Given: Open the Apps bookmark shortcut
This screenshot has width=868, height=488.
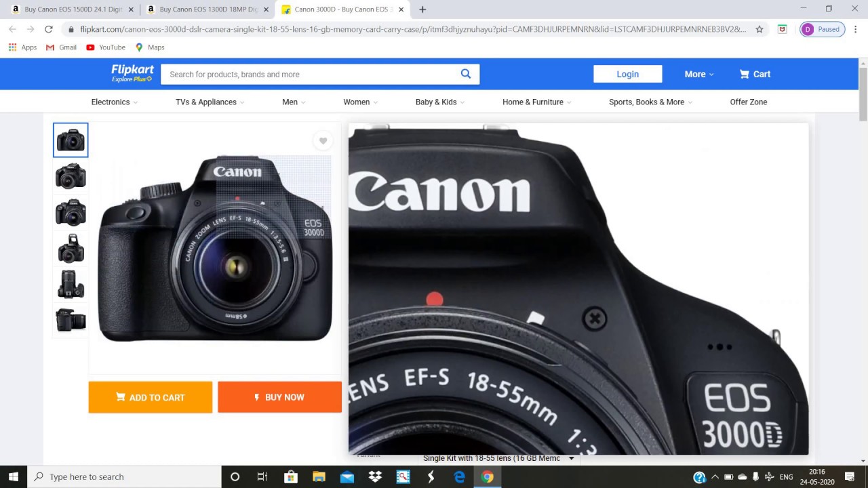Looking at the screenshot, I should [x=22, y=47].
